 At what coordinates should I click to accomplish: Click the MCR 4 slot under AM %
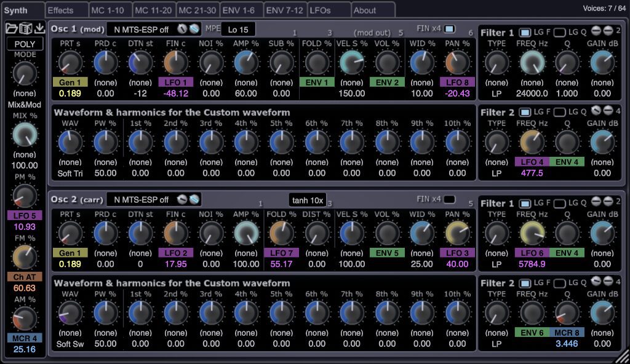tap(25, 338)
